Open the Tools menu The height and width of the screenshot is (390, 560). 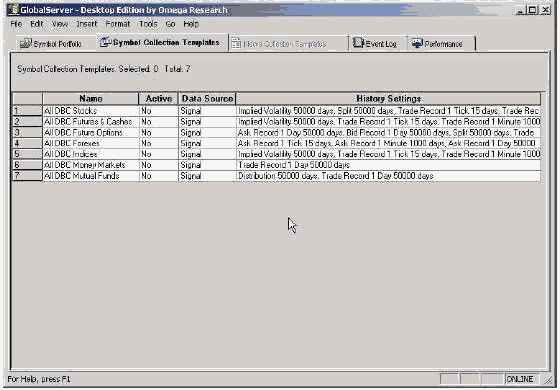[x=148, y=24]
